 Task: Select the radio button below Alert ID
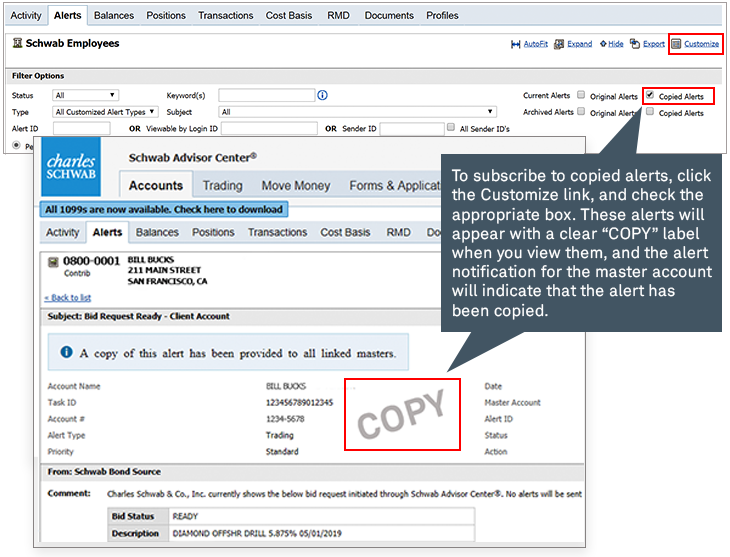(16, 145)
